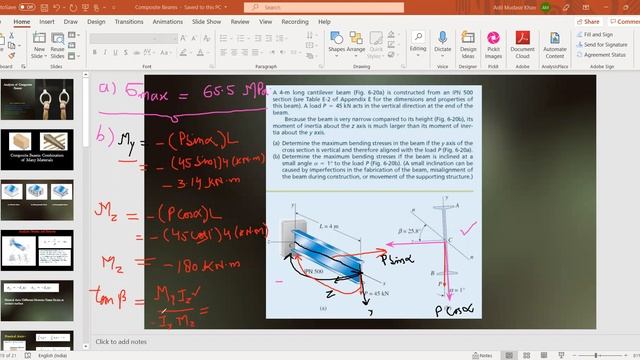Switch to Slide Sorter view icon
Image resolution: width=640 pixels, height=360 pixels.
click(527, 356)
